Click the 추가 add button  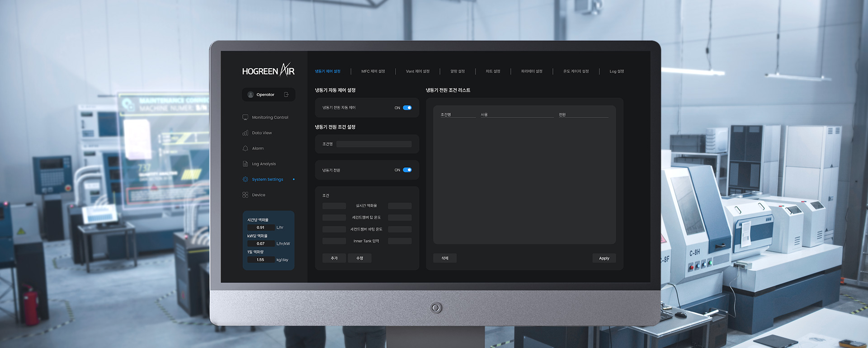coord(334,258)
